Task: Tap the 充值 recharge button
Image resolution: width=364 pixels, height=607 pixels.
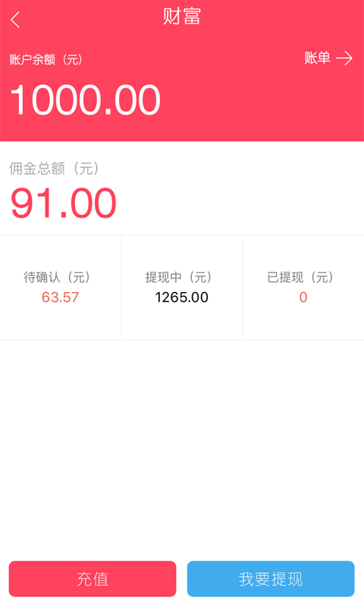Action: (93, 579)
